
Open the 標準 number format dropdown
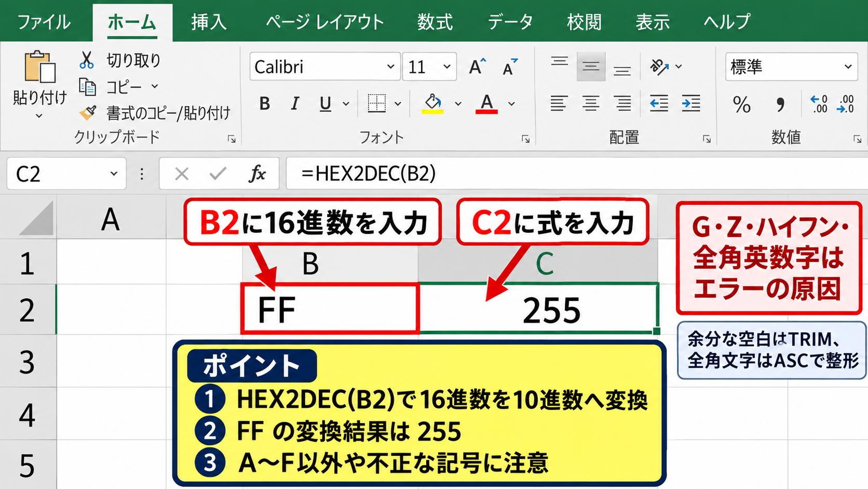848,67
